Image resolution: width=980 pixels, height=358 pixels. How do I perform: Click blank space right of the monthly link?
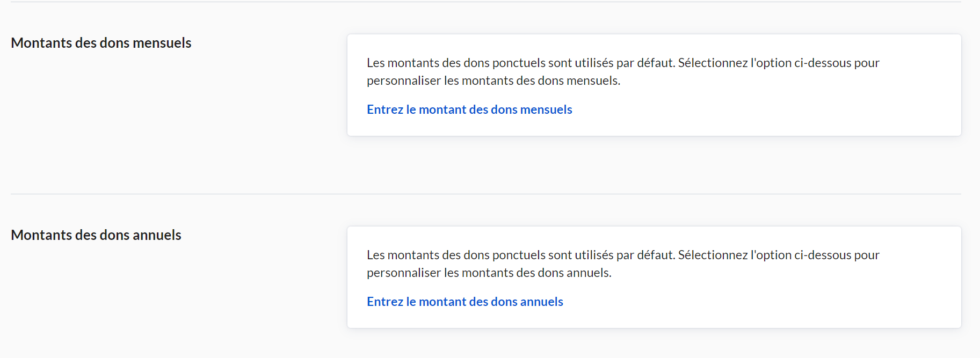point(752,109)
